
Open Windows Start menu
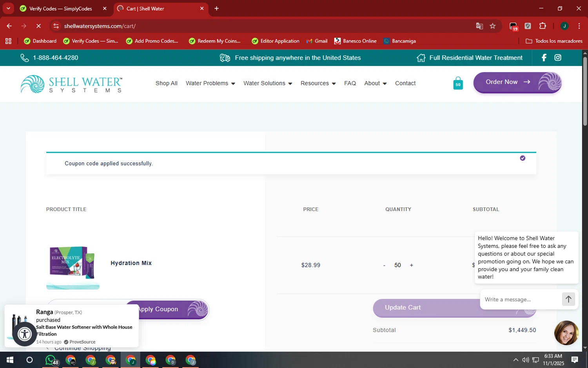click(x=10, y=360)
